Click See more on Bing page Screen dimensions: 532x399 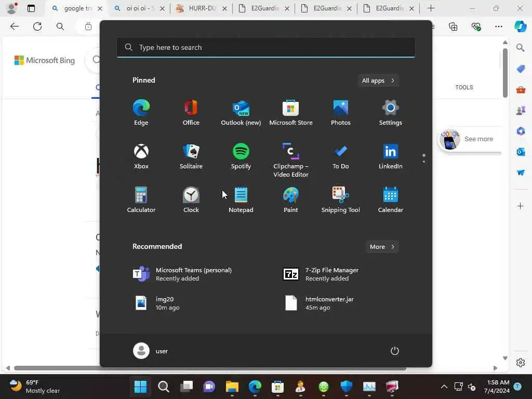coord(478,139)
